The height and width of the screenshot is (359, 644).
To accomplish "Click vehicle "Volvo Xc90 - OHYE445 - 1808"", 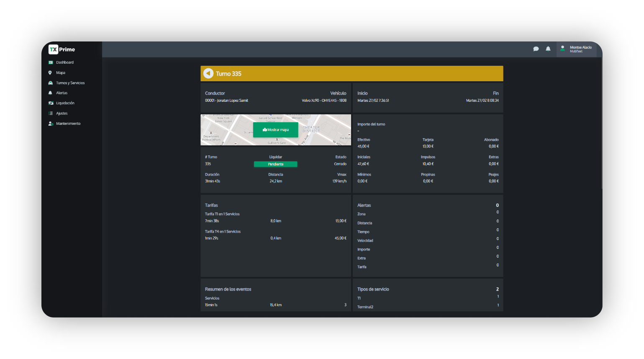I will 324,101.
